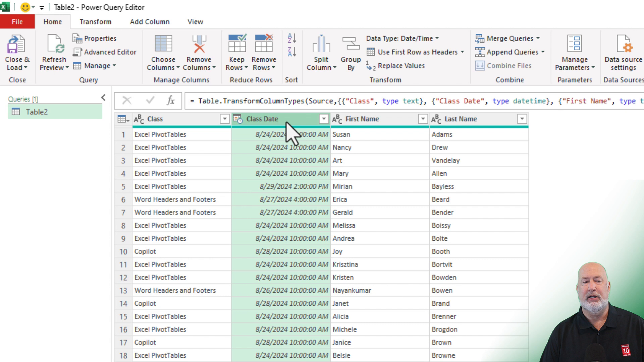Screen dimensions: 644x362
Task: Collapse the Queries pane
Action: [x=103, y=98]
